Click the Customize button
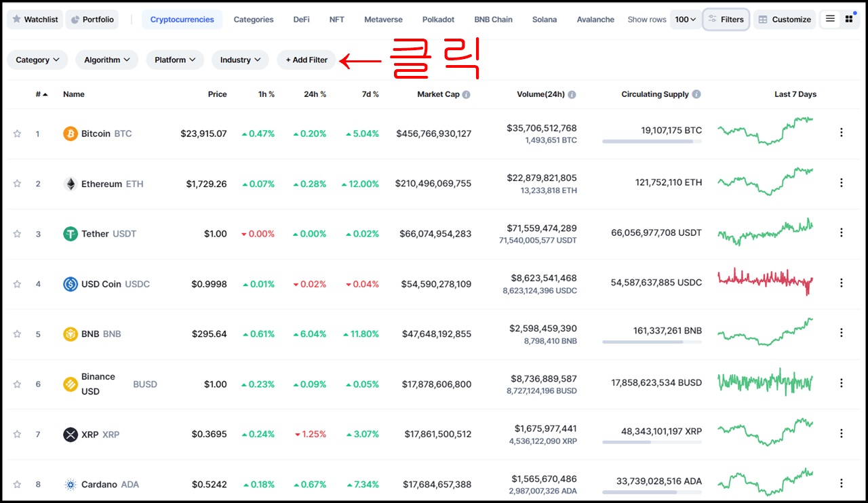Image resolution: width=868 pixels, height=503 pixels. [x=785, y=20]
